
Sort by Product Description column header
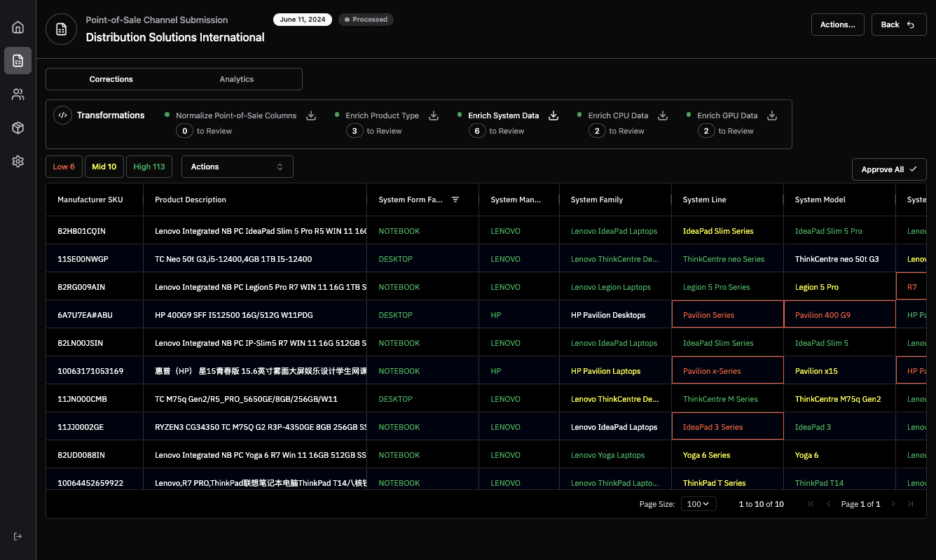191,199
